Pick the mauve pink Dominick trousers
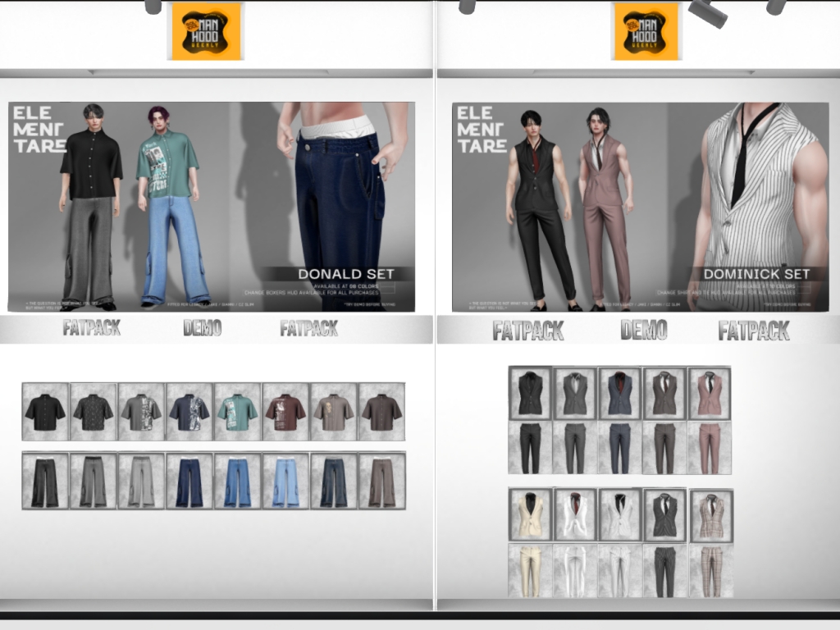Screen dimensions: 840x630 pyautogui.click(x=710, y=448)
